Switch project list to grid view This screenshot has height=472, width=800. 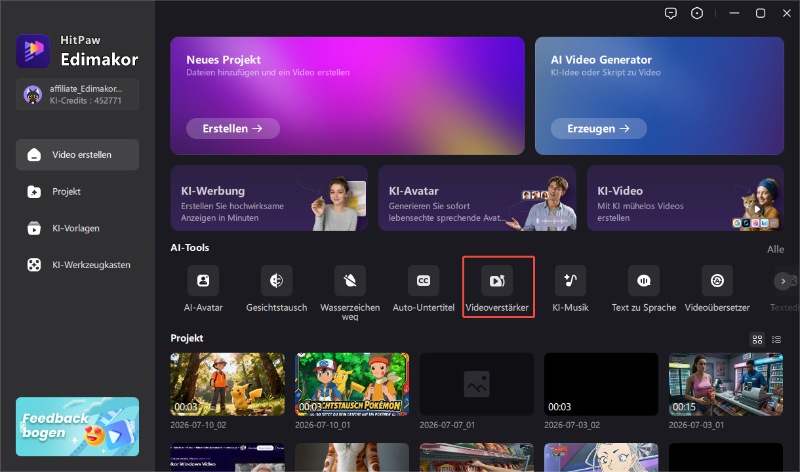[x=758, y=339]
